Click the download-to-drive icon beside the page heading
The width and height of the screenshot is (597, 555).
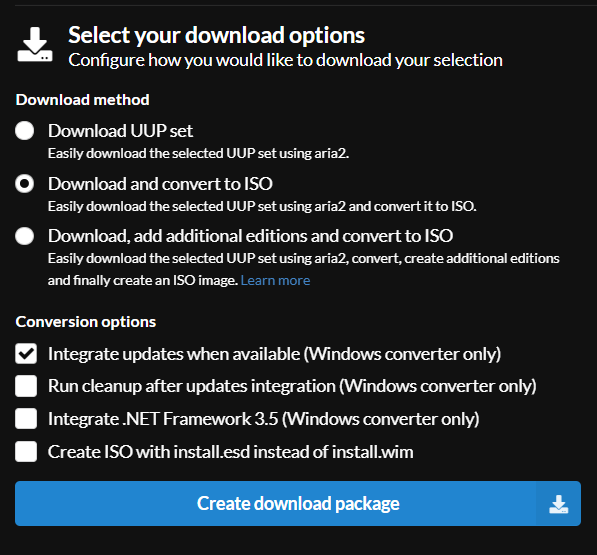coord(35,45)
